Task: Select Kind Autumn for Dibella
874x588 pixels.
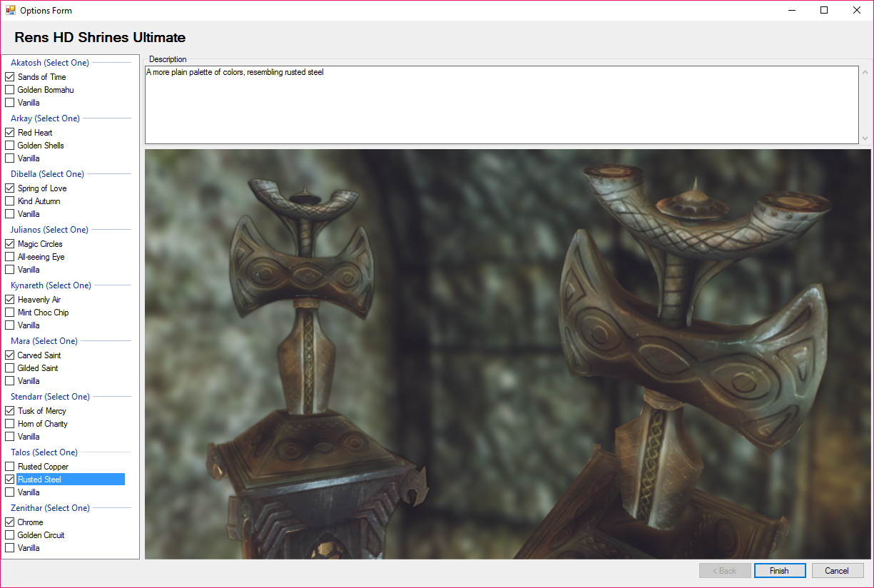Action: (10, 201)
